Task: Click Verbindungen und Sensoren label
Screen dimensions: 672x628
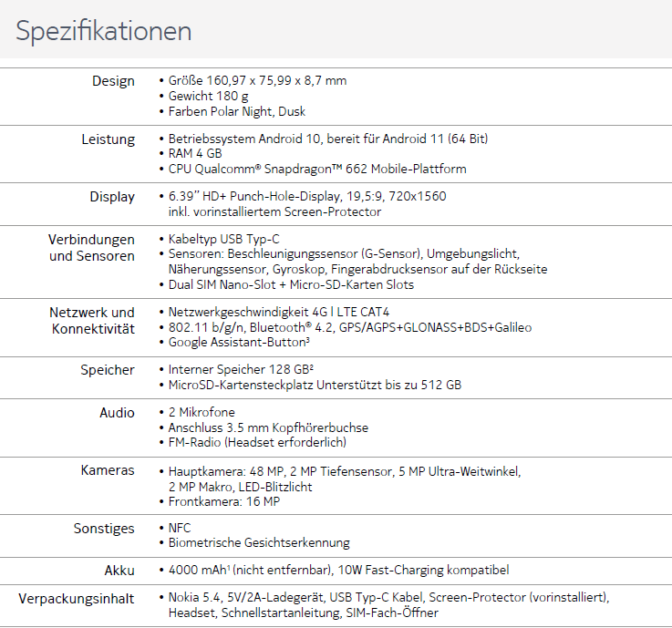Action: tap(91, 248)
